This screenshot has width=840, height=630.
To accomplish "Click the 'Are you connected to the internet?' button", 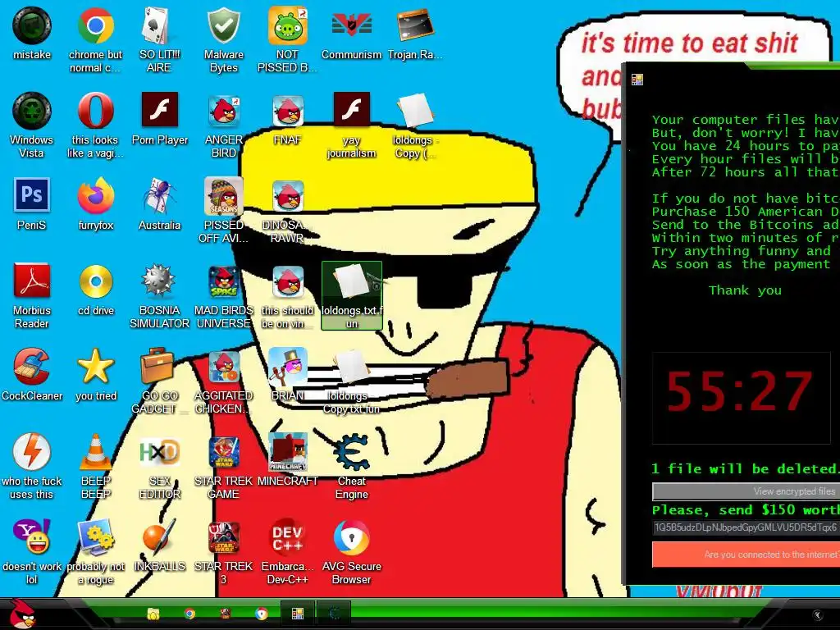I will click(746, 555).
